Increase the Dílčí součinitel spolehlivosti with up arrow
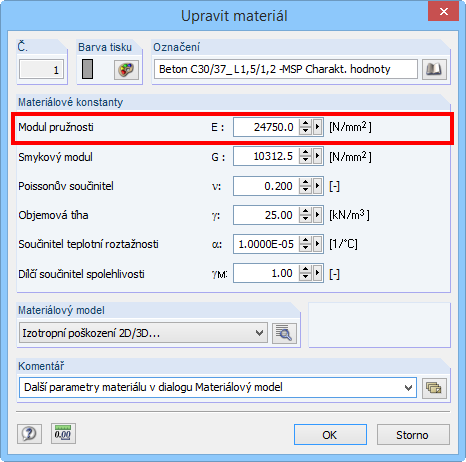 click(x=305, y=269)
